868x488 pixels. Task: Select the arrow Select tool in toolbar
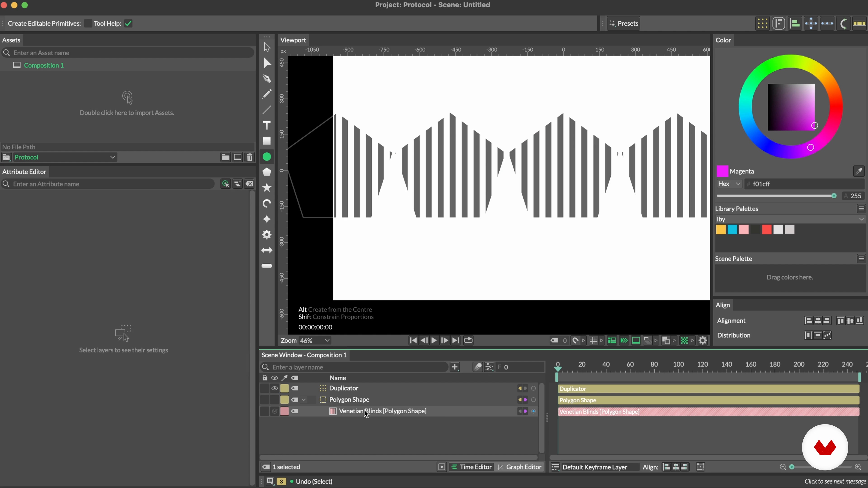pos(267,47)
